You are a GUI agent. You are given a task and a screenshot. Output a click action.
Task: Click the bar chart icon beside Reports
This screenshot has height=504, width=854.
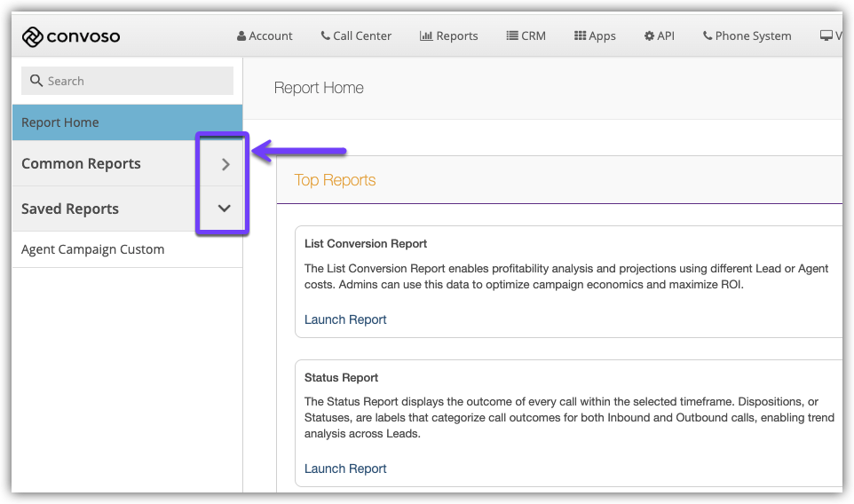pyautogui.click(x=426, y=36)
